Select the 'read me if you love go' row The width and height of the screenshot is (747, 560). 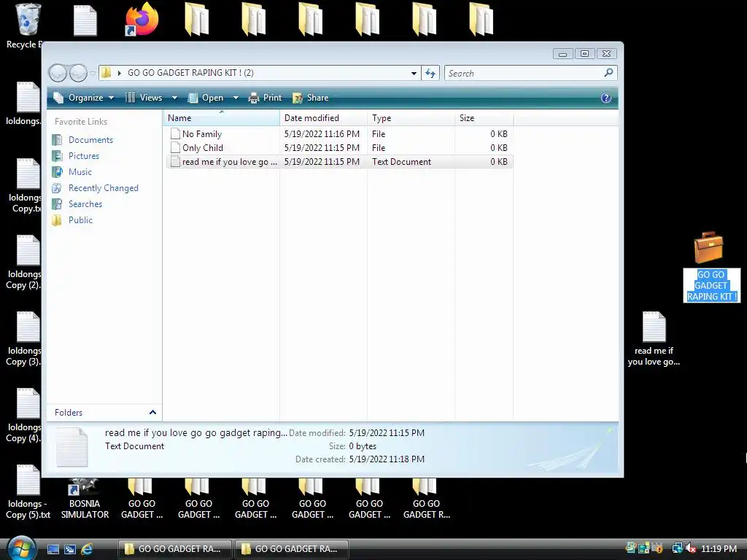(340, 161)
